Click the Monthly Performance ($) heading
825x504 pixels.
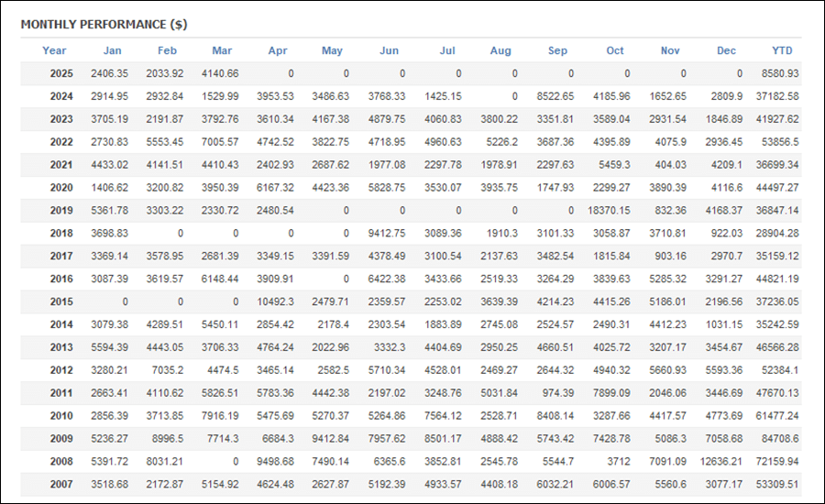104,25
